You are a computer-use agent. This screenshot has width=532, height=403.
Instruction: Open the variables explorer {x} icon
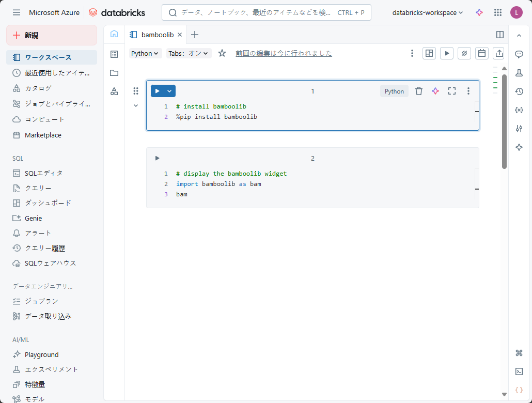pos(519,110)
